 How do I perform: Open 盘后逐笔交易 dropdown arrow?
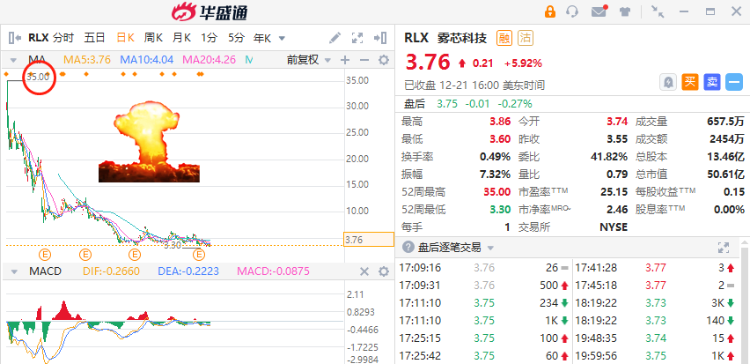point(490,248)
